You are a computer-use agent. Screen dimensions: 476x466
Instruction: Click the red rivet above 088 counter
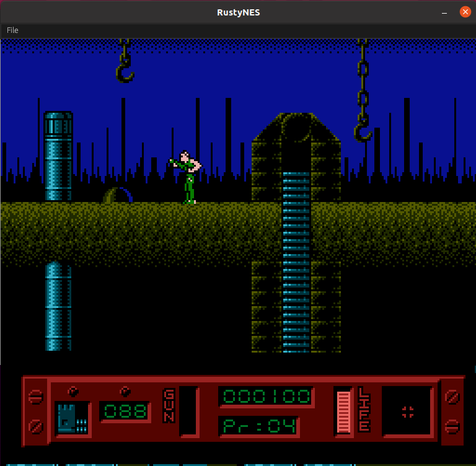[x=125, y=392]
